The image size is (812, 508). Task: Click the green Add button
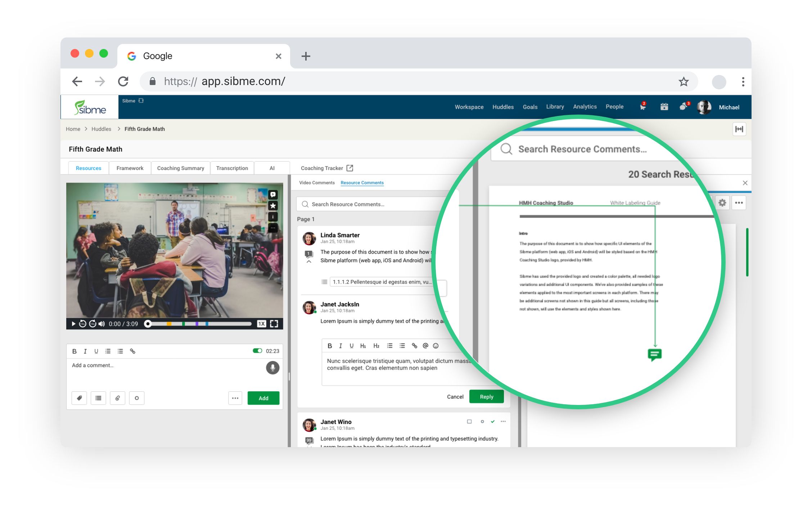(263, 398)
